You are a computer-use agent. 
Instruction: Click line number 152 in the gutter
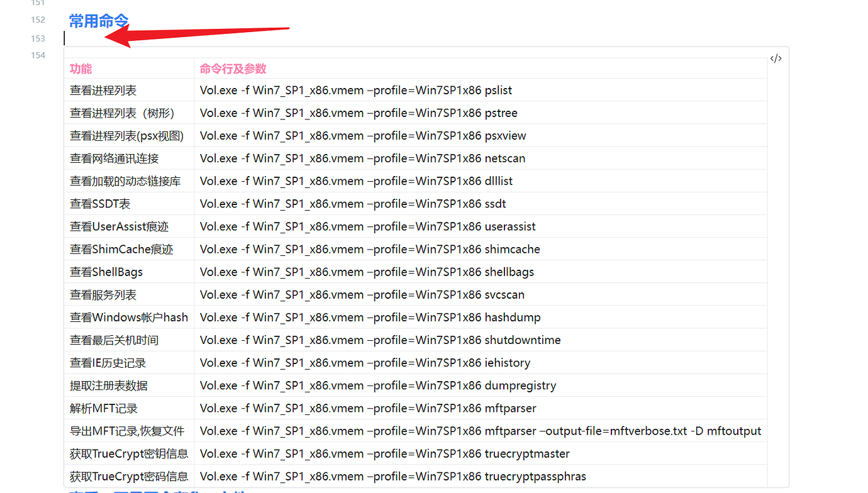(x=38, y=19)
